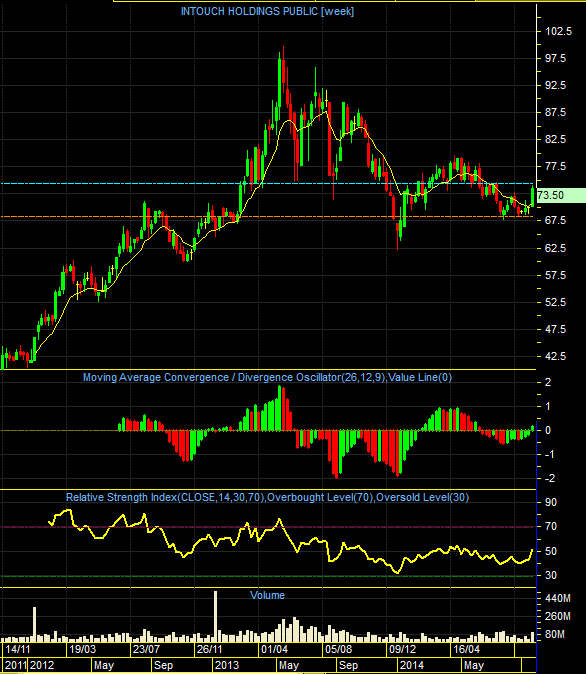Click the 82.5 price axis label
This screenshot has height=674, width=586.
555,140
